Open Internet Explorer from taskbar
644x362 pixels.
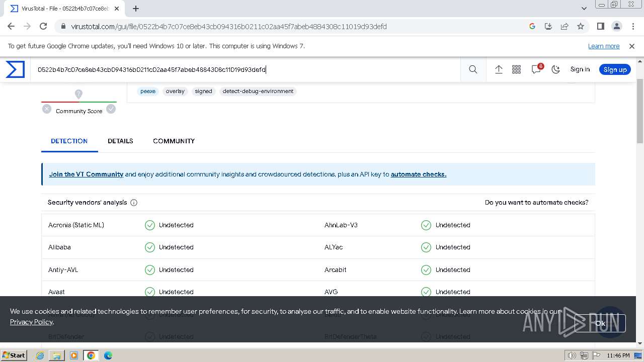pyautogui.click(x=40, y=355)
